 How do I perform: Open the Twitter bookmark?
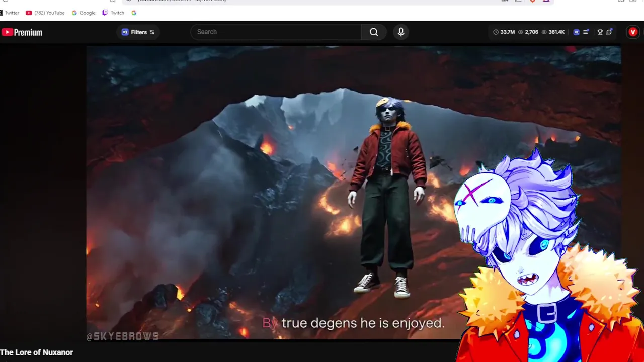pyautogui.click(x=9, y=13)
